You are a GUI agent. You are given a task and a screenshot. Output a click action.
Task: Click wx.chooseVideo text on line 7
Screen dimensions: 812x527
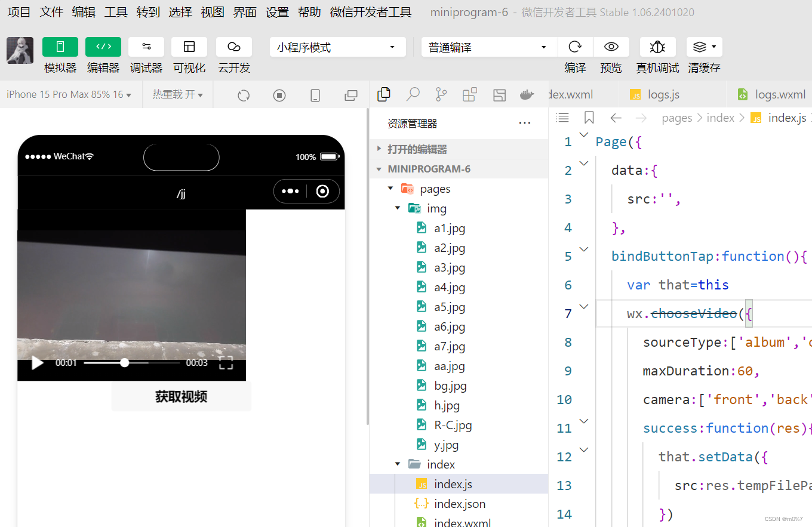tap(682, 313)
